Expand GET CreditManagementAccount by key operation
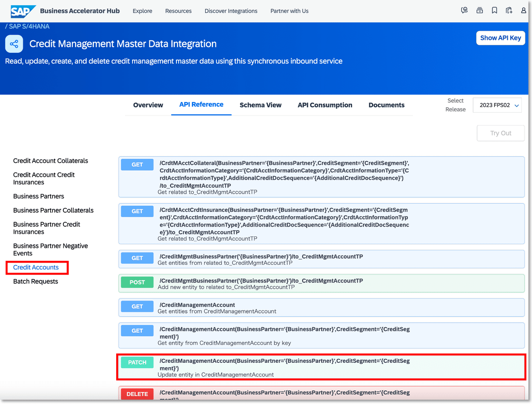 coord(321,336)
